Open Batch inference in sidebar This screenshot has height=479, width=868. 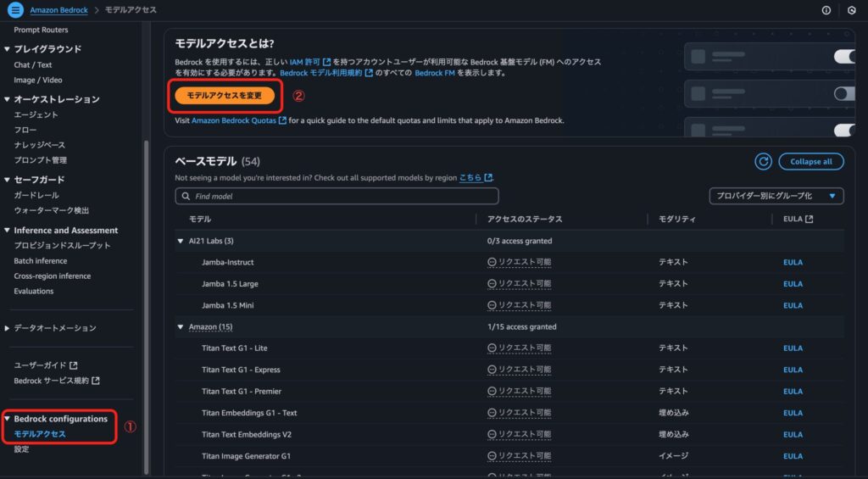tap(41, 260)
